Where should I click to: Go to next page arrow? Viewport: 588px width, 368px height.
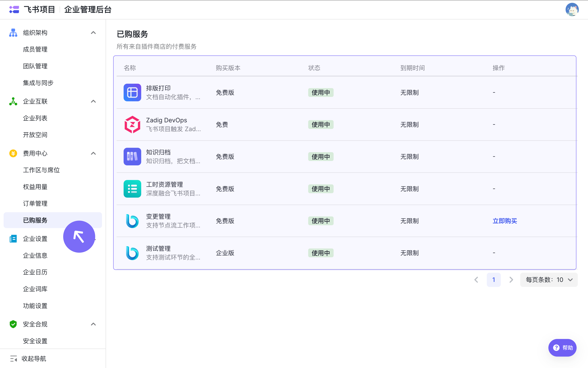click(x=511, y=280)
